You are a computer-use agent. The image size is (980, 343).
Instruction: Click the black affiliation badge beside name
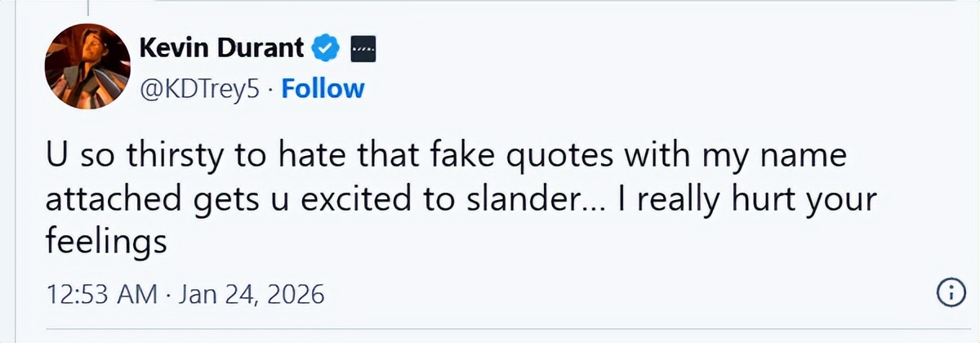point(362,51)
